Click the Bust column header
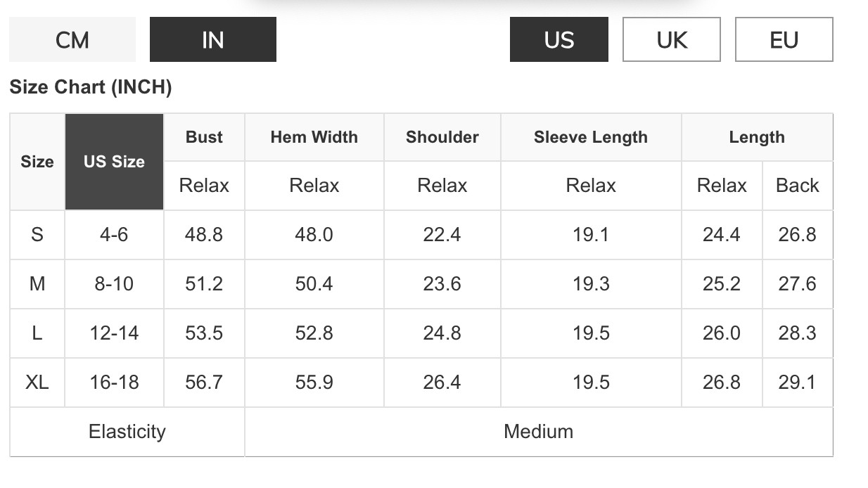The width and height of the screenshot is (868, 488). pos(204,137)
